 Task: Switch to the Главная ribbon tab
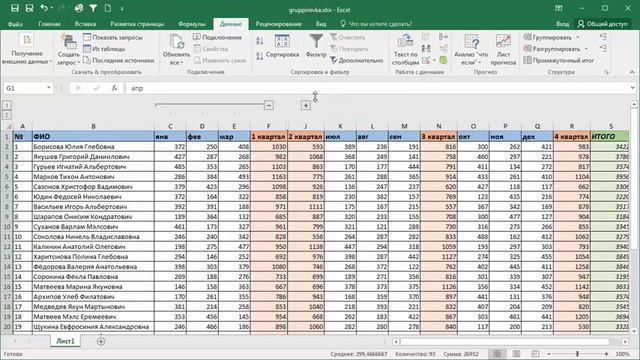49,24
